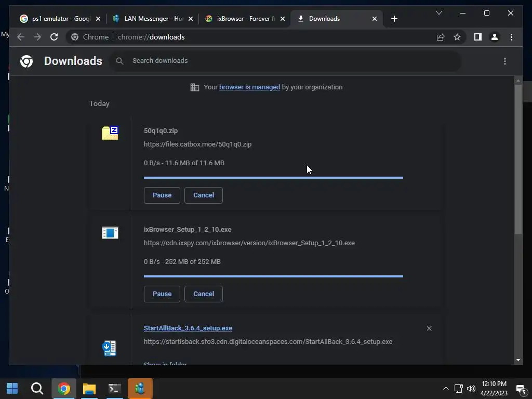532x399 pixels.
Task: Close the ixBrowser tab
Action: tap(283, 19)
